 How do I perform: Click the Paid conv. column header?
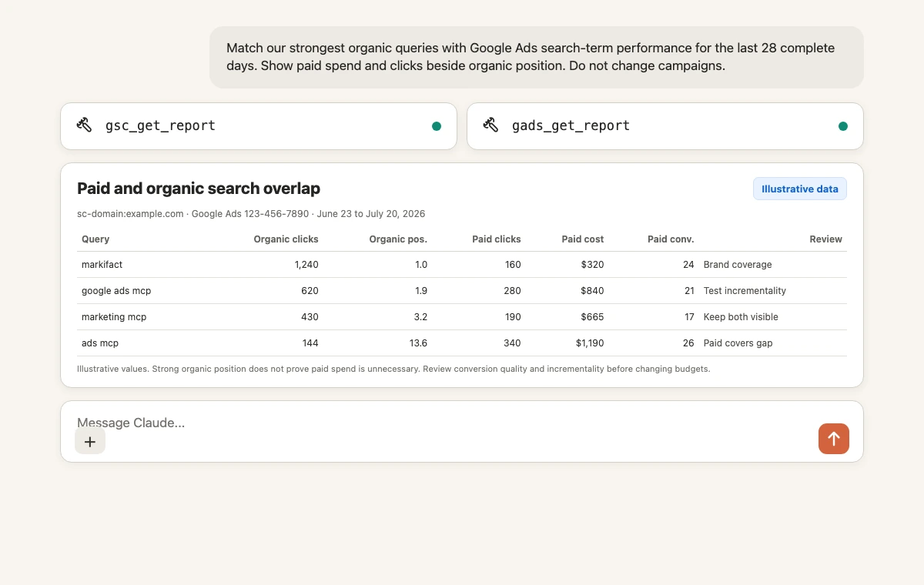(x=671, y=239)
